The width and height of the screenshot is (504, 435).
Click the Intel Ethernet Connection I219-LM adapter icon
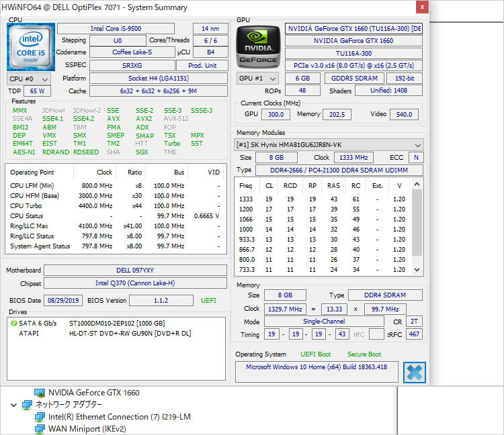pyautogui.click(x=40, y=417)
